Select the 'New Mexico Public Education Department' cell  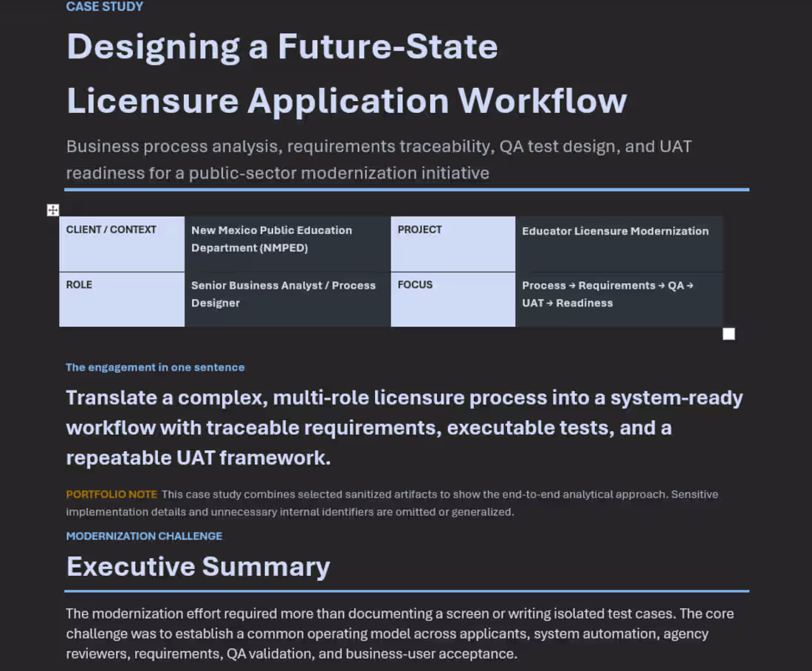pyautogui.click(x=287, y=244)
